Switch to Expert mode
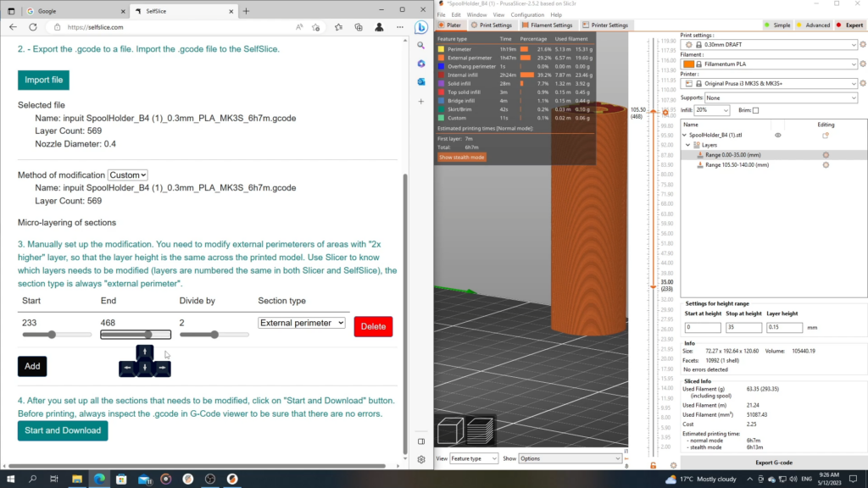Screen dimensions: 868x488 [849, 25]
